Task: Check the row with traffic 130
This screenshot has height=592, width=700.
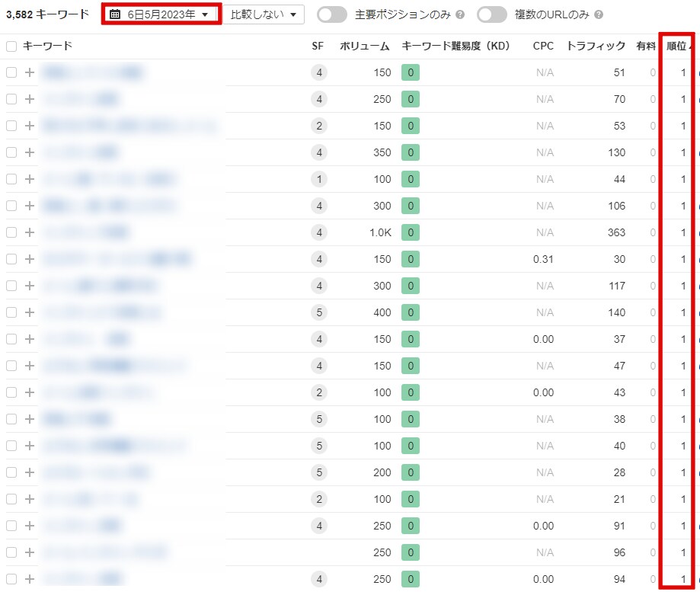Action: tap(11, 152)
